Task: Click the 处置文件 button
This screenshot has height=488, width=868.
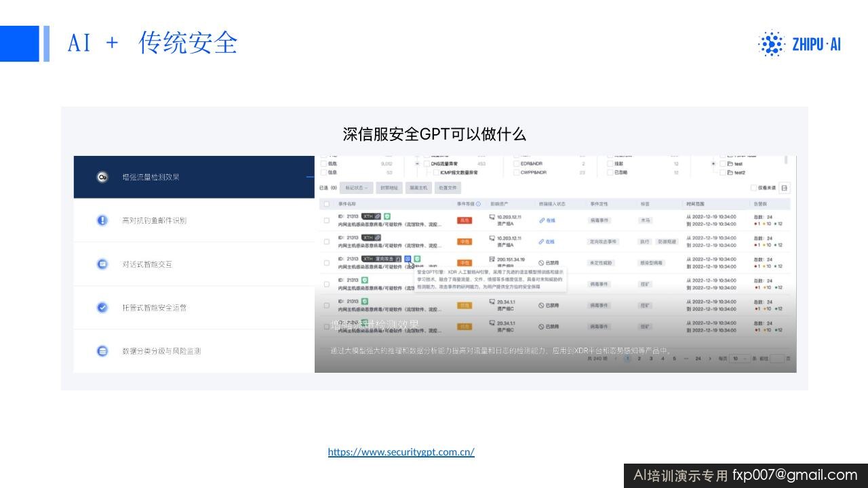Action: [x=448, y=188]
